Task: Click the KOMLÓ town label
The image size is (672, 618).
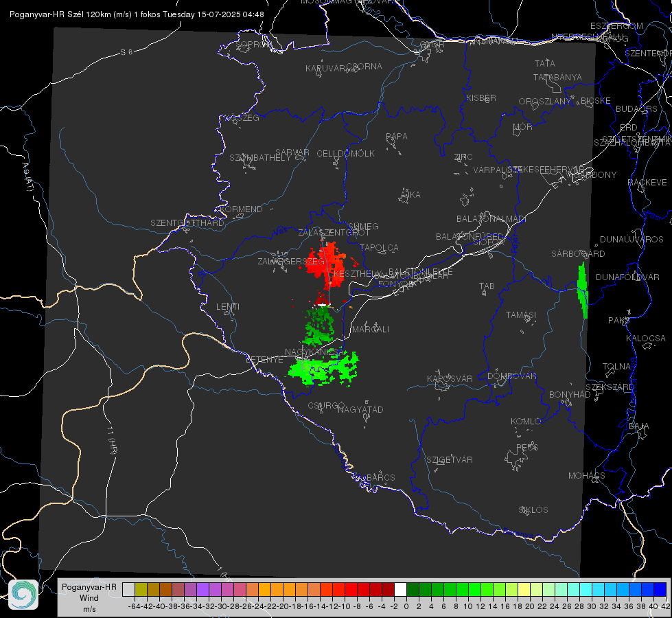Action: [x=526, y=422]
